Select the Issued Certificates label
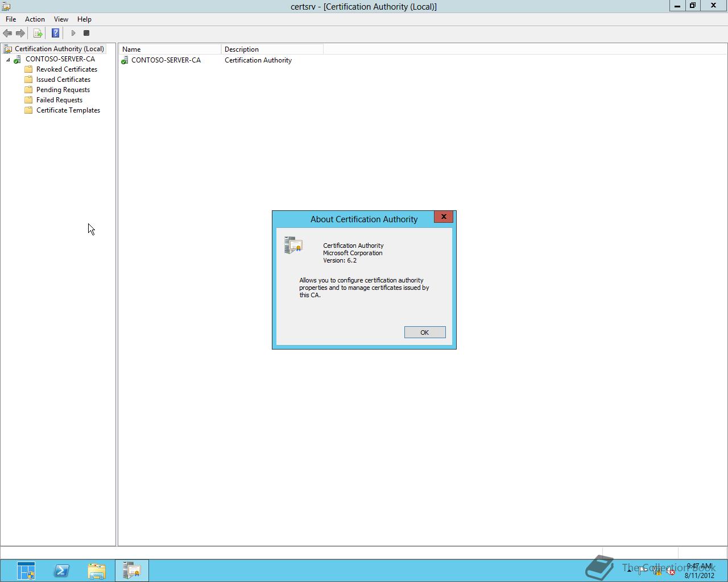728x582 pixels. click(x=63, y=80)
